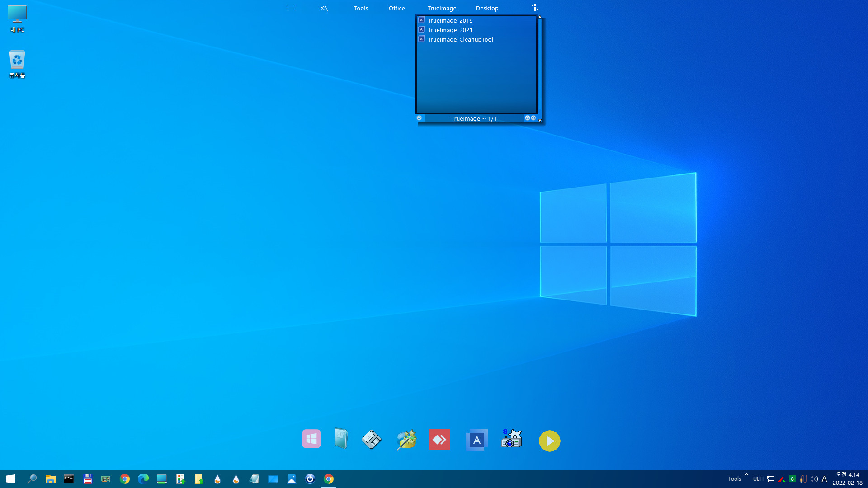Click the checklist with green arrow taskbar icon
868x488 pixels.
click(x=180, y=479)
